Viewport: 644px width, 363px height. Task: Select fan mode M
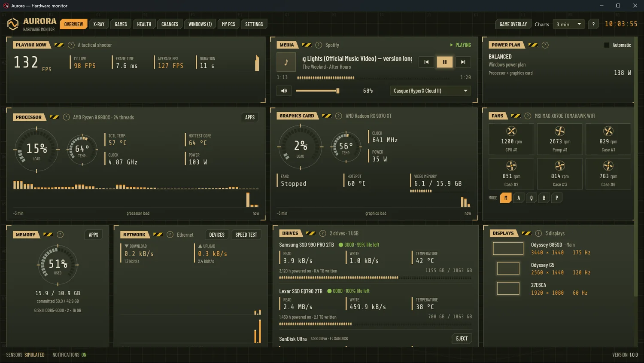click(x=506, y=198)
